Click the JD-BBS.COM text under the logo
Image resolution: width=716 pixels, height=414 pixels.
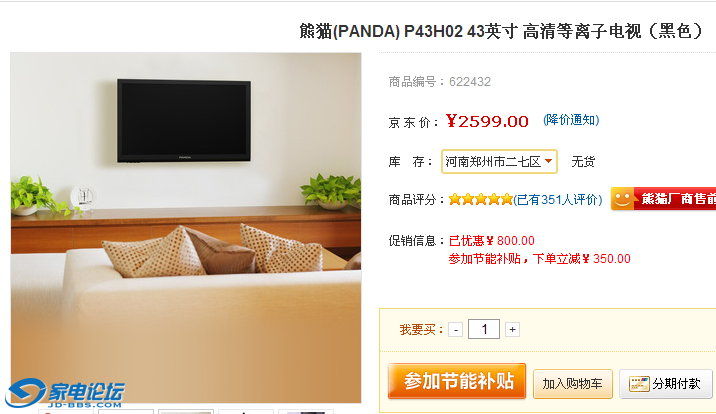pos(84,405)
